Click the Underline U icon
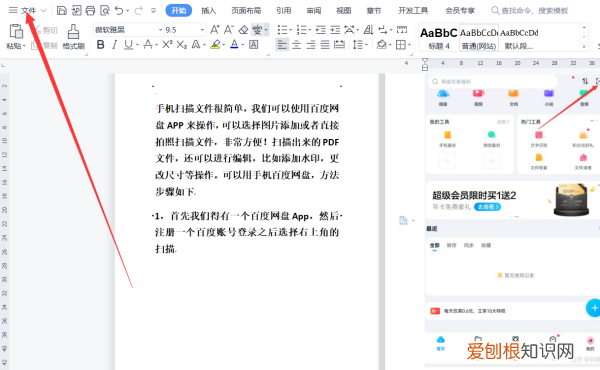This screenshot has width=600, height=370. pyautogui.click(x=128, y=45)
